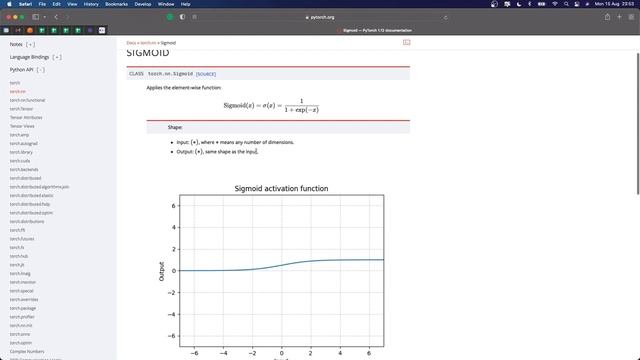Open the last white pinned tab

coord(102,30)
